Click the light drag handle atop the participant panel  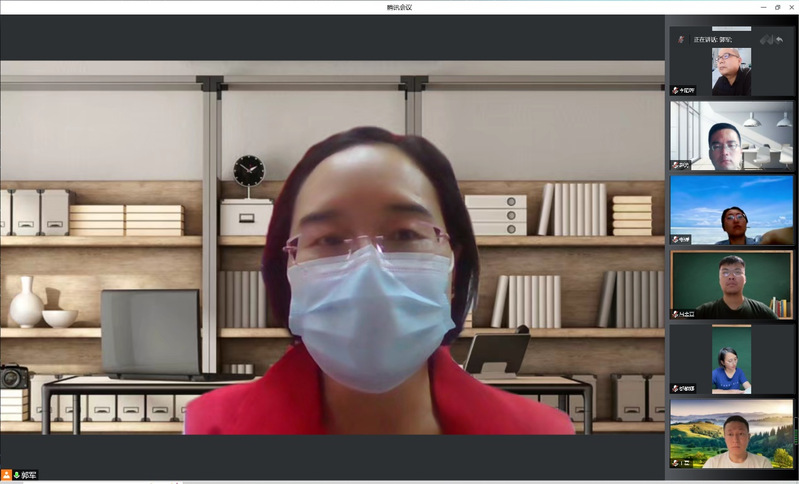pyautogui.click(x=731, y=29)
